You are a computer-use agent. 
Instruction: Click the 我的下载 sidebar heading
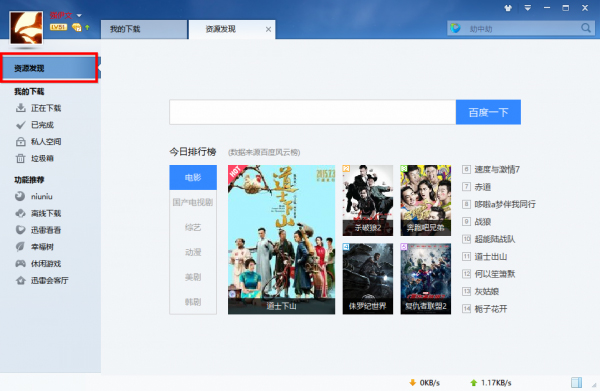coord(29,91)
